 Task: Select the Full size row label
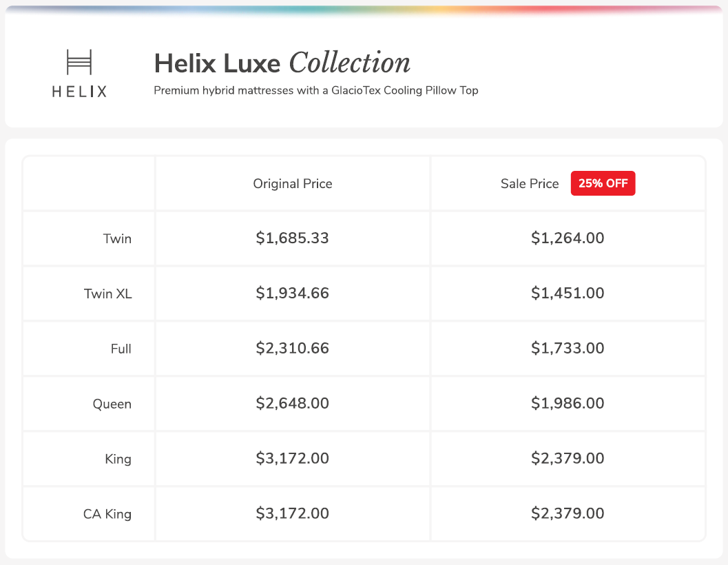[121, 349]
